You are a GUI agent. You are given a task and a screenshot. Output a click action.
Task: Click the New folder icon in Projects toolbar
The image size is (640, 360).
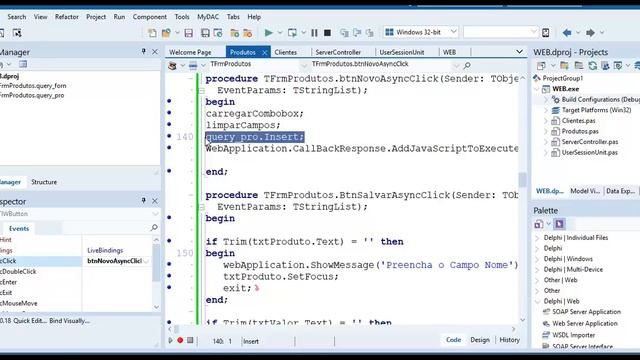[x=564, y=65]
